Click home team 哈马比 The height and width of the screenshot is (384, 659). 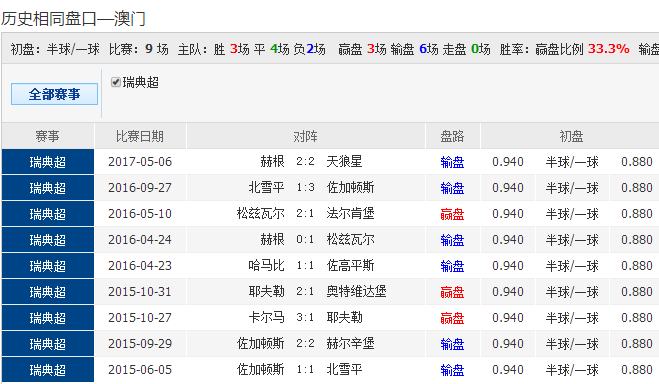(266, 266)
